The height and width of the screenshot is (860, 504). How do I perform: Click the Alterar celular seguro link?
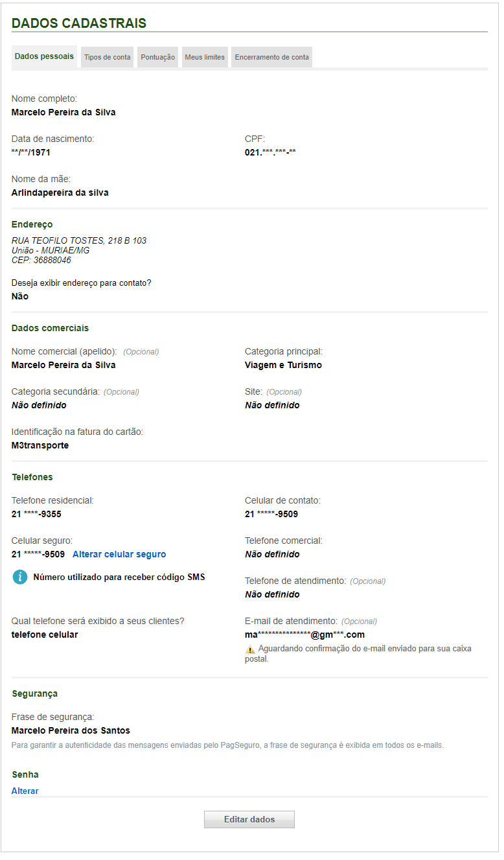(x=119, y=554)
